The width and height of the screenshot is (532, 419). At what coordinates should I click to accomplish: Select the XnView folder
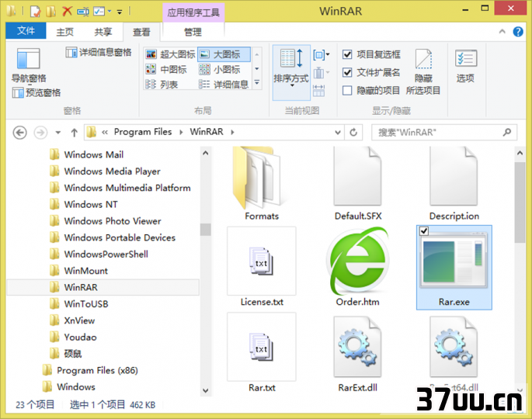coord(72,320)
